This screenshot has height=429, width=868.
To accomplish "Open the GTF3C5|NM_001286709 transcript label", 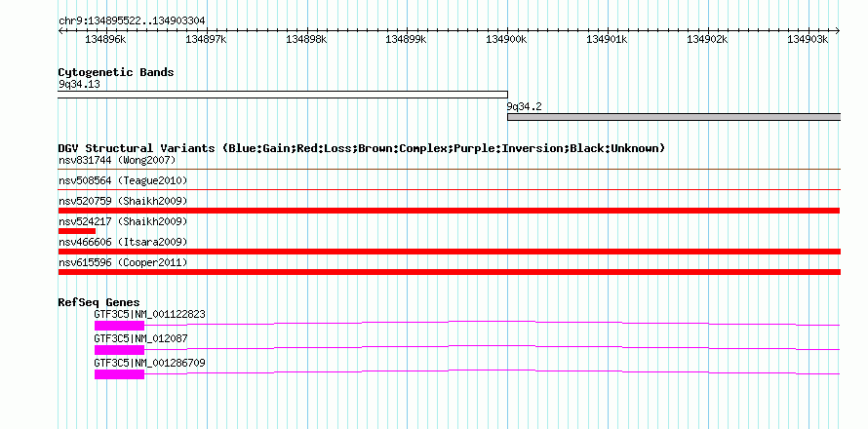I will [149, 363].
